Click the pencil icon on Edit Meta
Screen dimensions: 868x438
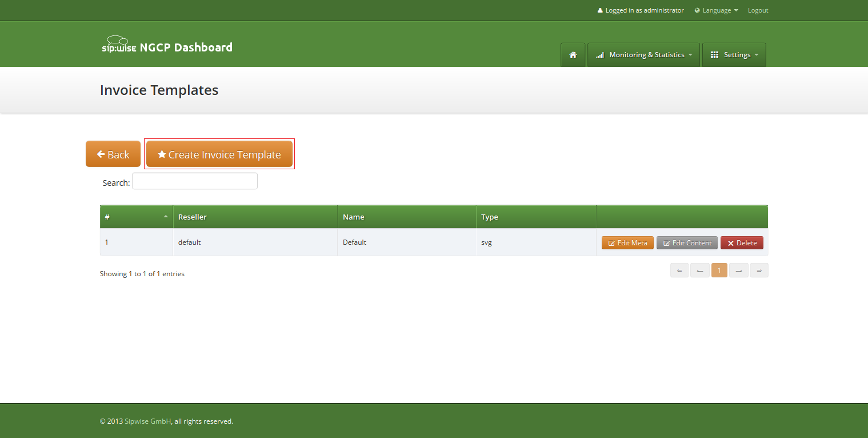tap(613, 242)
